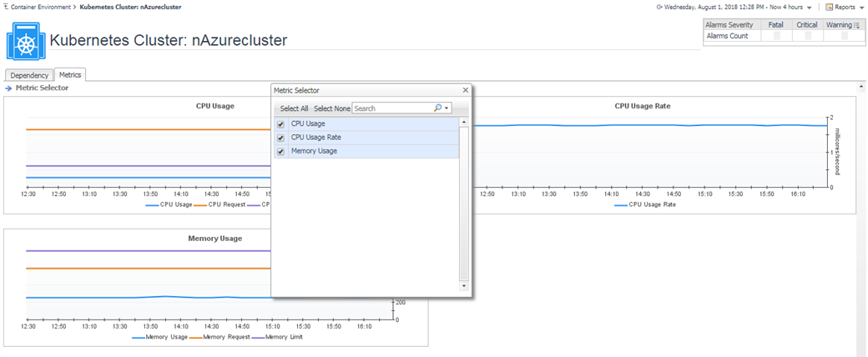Click the Warning alarms count cell
This screenshot has width=868, height=357.
tap(844, 35)
